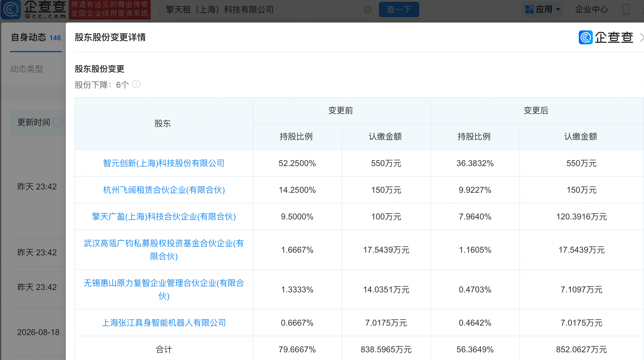The image size is (644, 360).
Task: Open 武汉高瓴广钧私募股权投资基金 link
Action: (164, 250)
